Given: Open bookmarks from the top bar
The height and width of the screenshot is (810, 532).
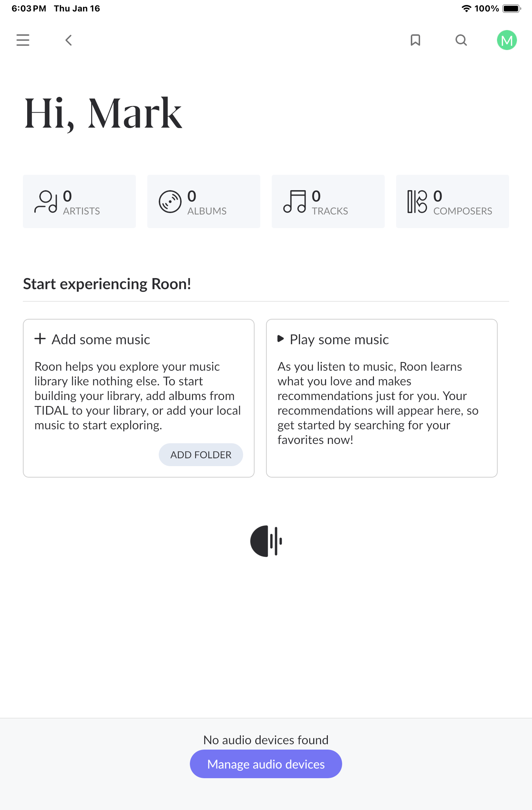Looking at the screenshot, I should click(x=415, y=40).
